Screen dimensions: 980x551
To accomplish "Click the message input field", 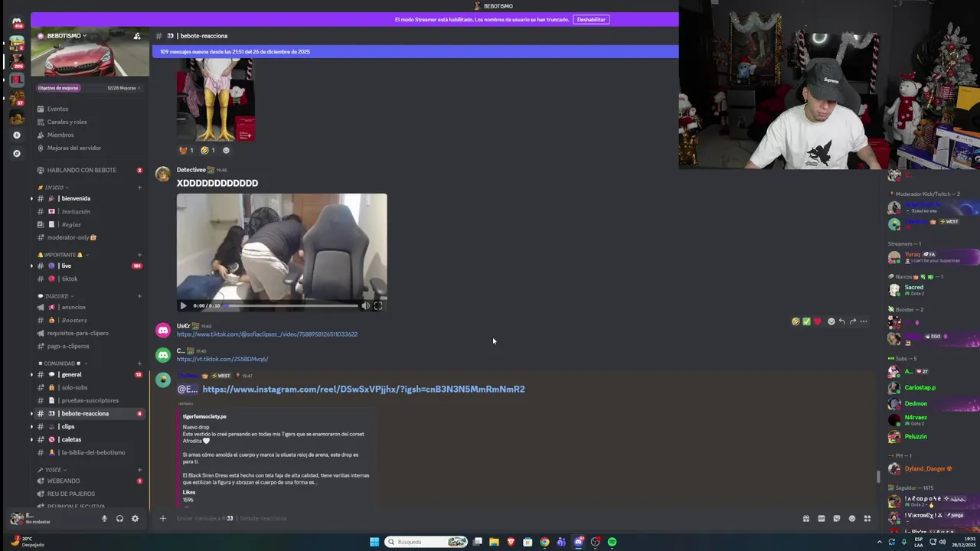I will (x=482, y=518).
